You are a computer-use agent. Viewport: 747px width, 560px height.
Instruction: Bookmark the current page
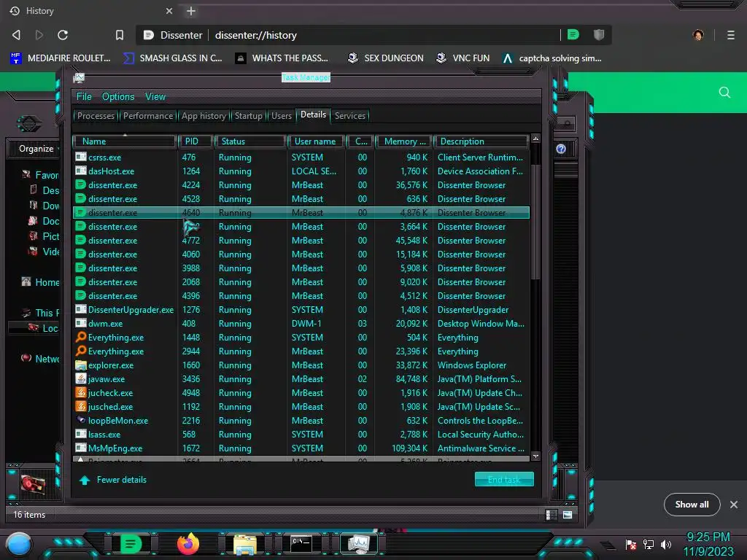(x=119, y=35)
